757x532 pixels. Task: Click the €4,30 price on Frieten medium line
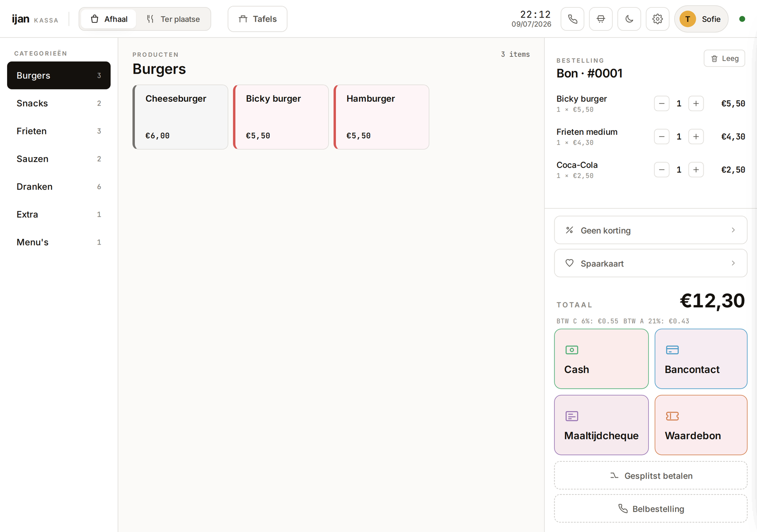point(733,137)
